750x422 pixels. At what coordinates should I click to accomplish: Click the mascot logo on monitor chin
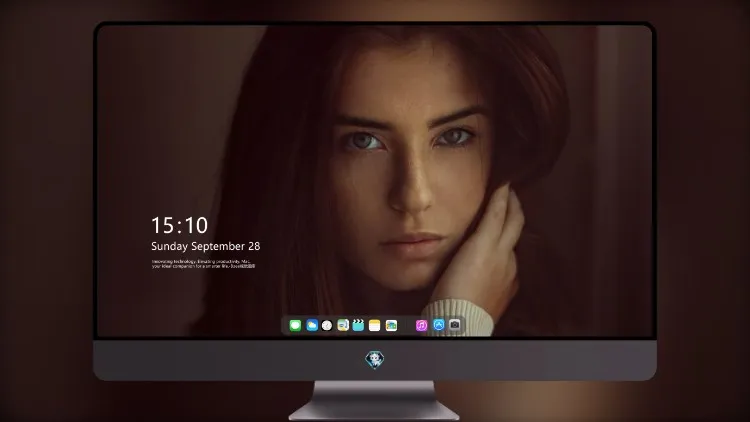click(375, 360)
